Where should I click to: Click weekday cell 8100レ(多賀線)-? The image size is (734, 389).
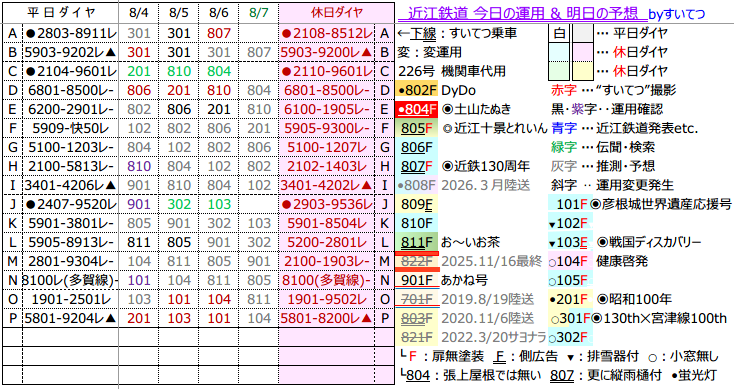click(70, 280)
